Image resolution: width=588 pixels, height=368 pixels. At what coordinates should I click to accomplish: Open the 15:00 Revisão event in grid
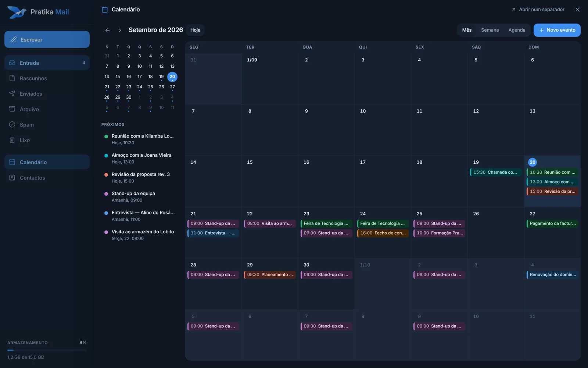click(x=552, y=191)
